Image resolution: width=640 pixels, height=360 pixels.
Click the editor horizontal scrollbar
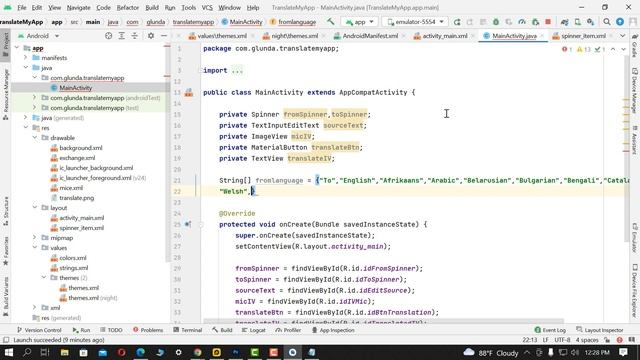(383, 322)
